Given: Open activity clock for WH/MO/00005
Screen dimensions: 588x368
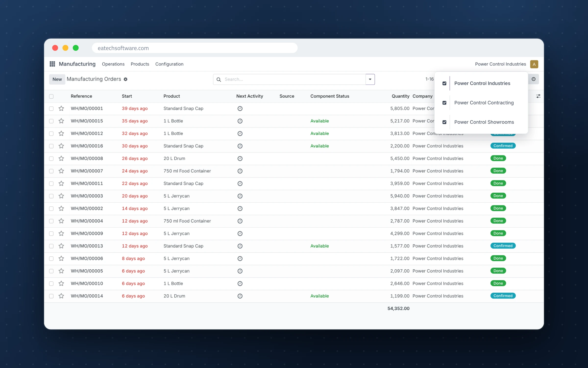Looking at the screenshot, I should [240, 271].
